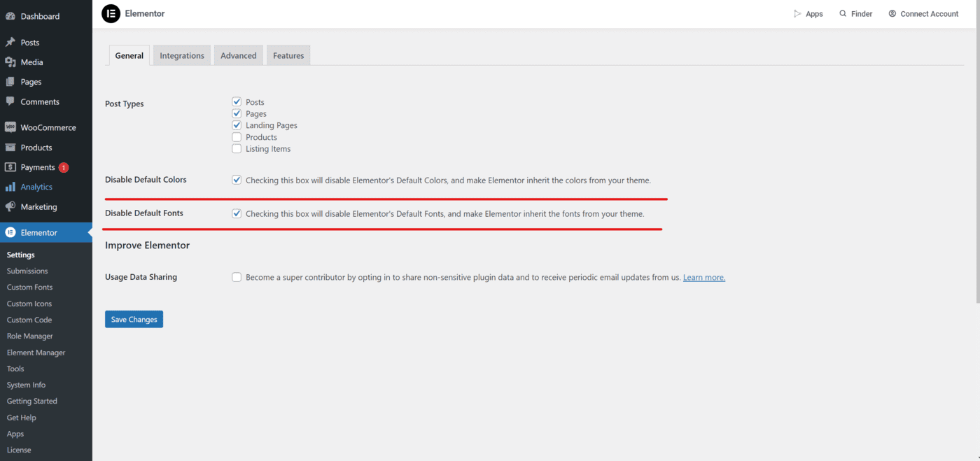The height and width of the screenshot is (461, 980).
Task: Click the Save Changes button
Action: click(134, 320)
